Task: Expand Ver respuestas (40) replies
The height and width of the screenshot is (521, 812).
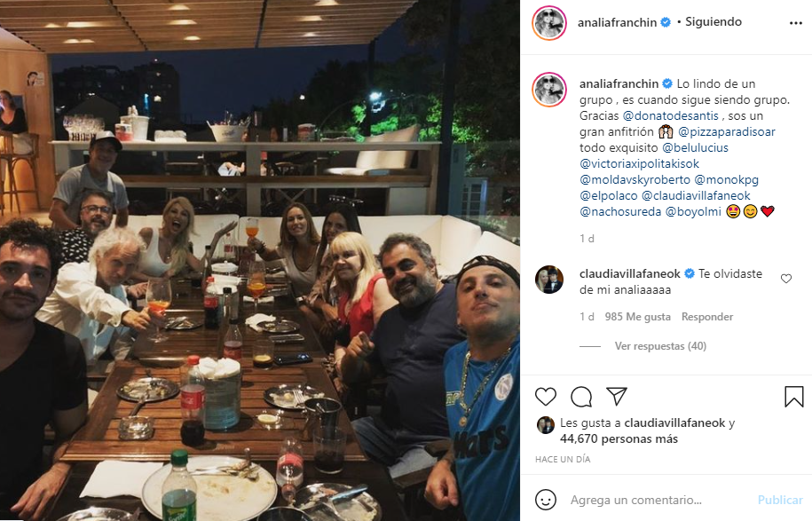Action: 660,346
